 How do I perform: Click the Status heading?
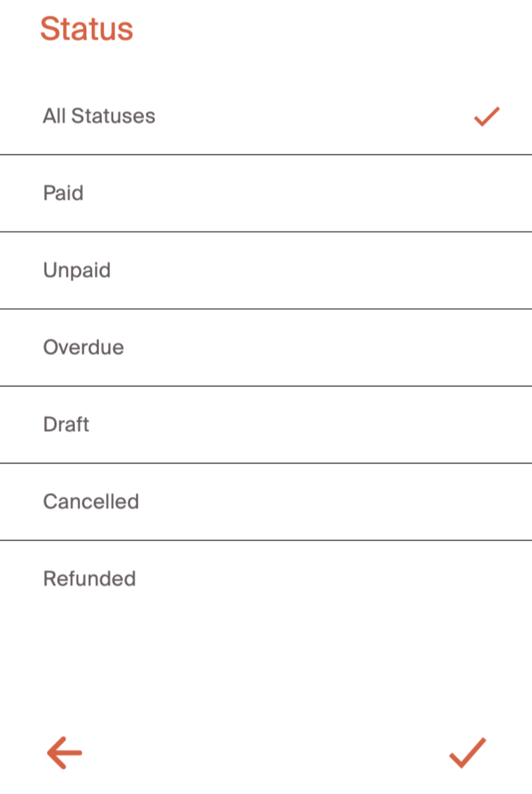[x=87, y=29]
